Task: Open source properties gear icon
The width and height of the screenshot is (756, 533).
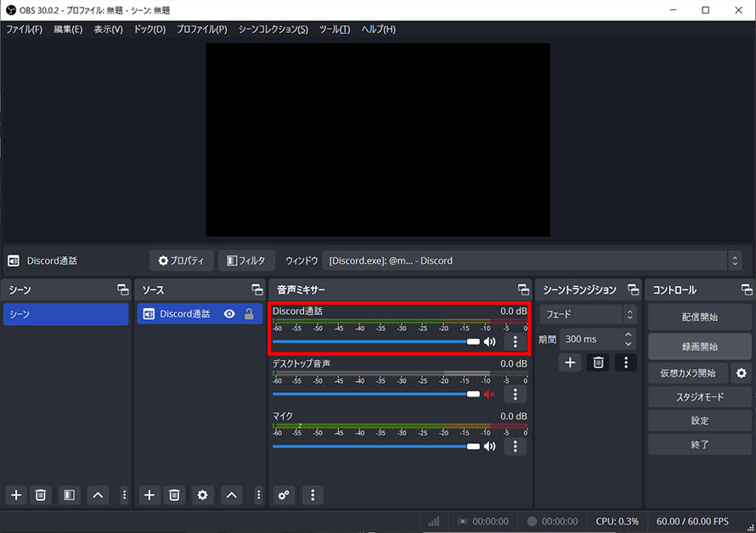Action: (202, 495)
